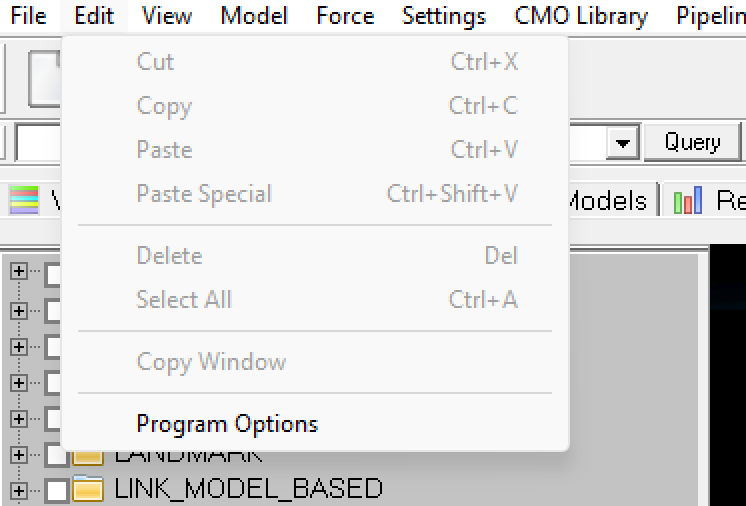The width and height of the screenshot is (746, 506).
Task: Select the LINK_MODEL_BASED folder label
Action: (x=248, y=489)
